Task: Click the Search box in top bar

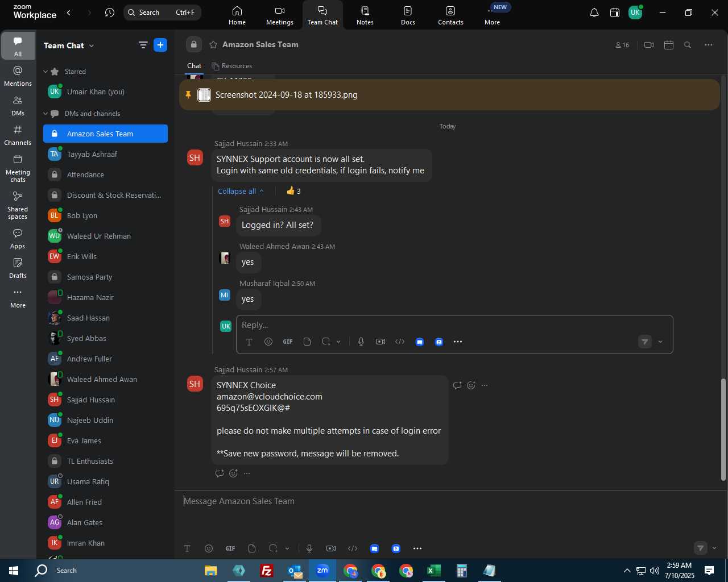Action: [162, 13]
